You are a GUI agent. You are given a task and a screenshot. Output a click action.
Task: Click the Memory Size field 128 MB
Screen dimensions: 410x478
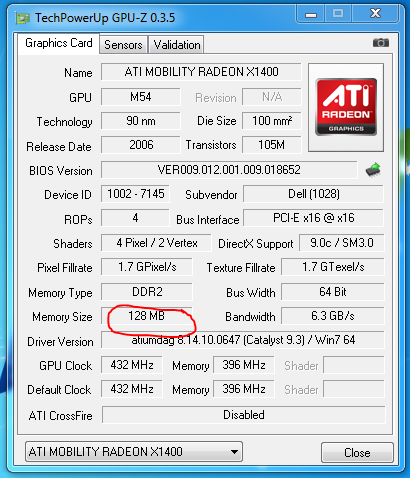[147, 316]
